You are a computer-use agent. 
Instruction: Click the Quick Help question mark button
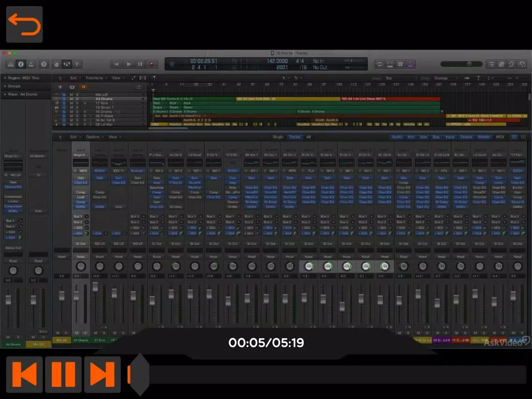[44, 64]
